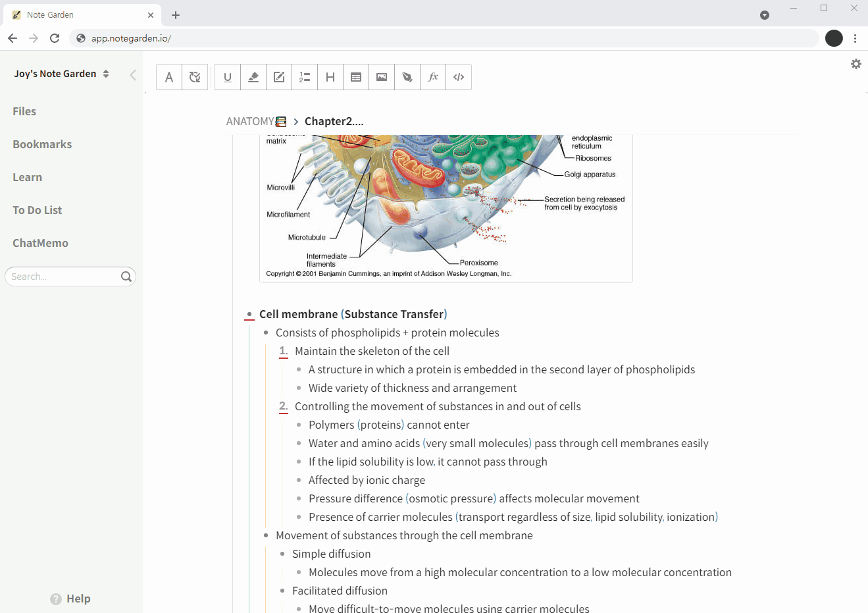Collapse the Cell membrane bullet
This screenshot has width=868, height=613.
point(249,315)
